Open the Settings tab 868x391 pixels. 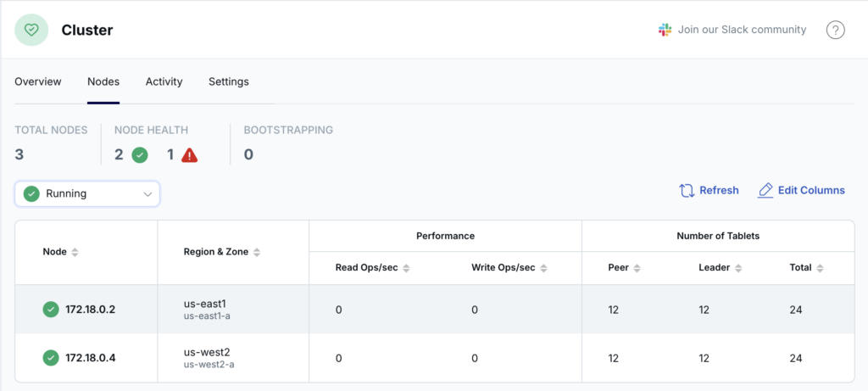229,81
